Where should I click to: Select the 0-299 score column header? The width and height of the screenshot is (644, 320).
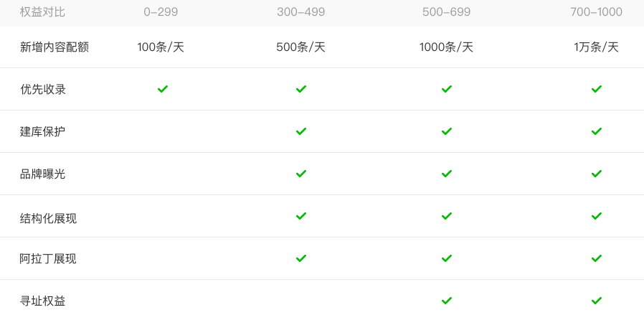(161, 12)
